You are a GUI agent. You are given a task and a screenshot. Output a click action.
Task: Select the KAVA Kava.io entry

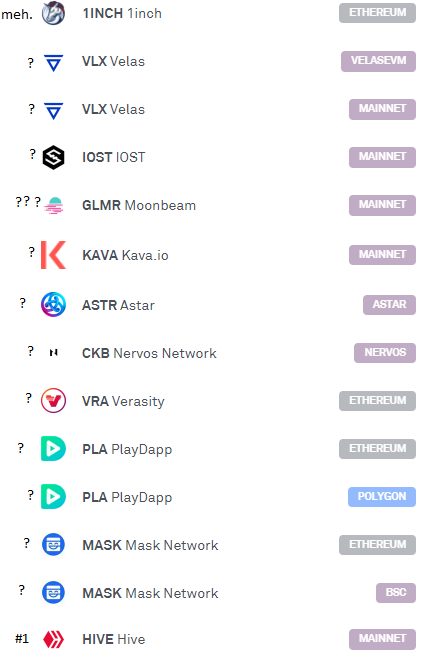pyautogui.click(x=125, y=255)
